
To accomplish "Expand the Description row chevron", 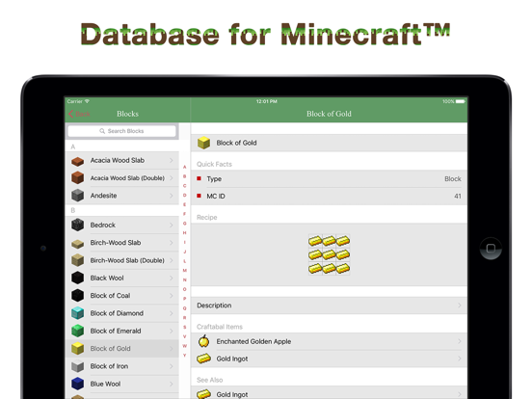I will coord(460,306).
